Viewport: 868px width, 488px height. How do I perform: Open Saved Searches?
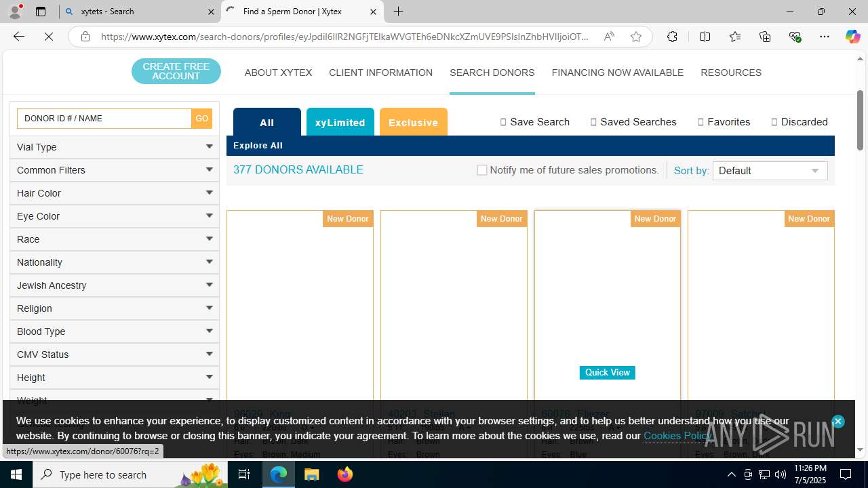coord(633,122)
